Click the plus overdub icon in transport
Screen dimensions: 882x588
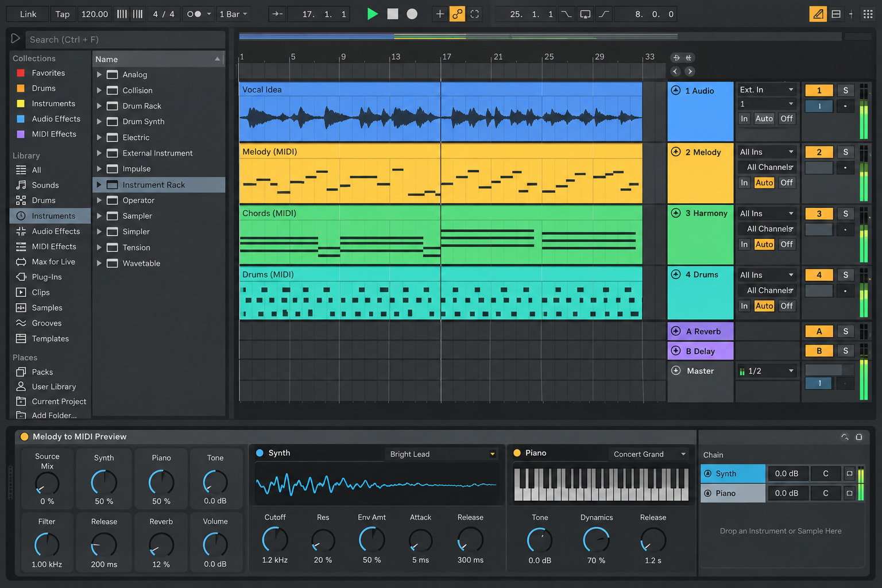(x=440, y=14)
